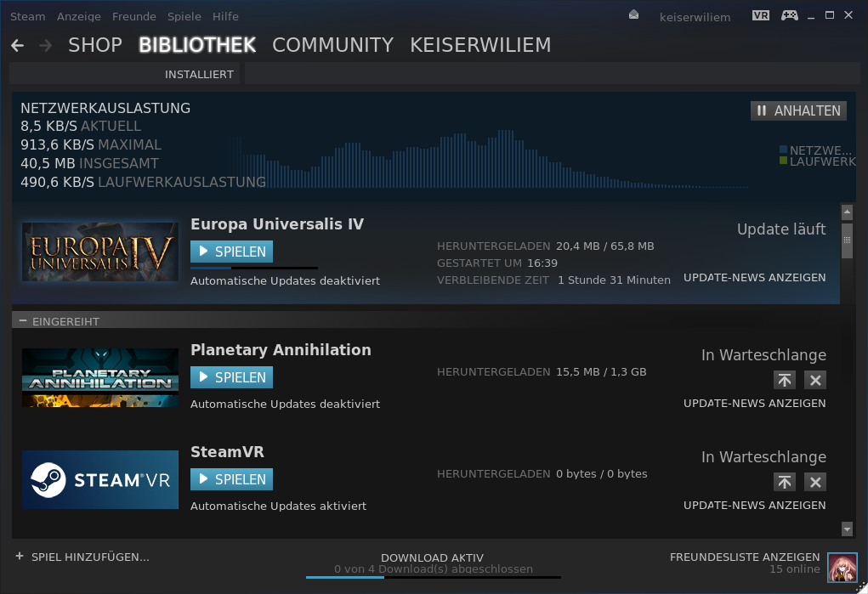Screen dimensions: 868x594
Task: Click the '0 bytes / 0 bytes' SteamVR value
Action: [602, 474]
